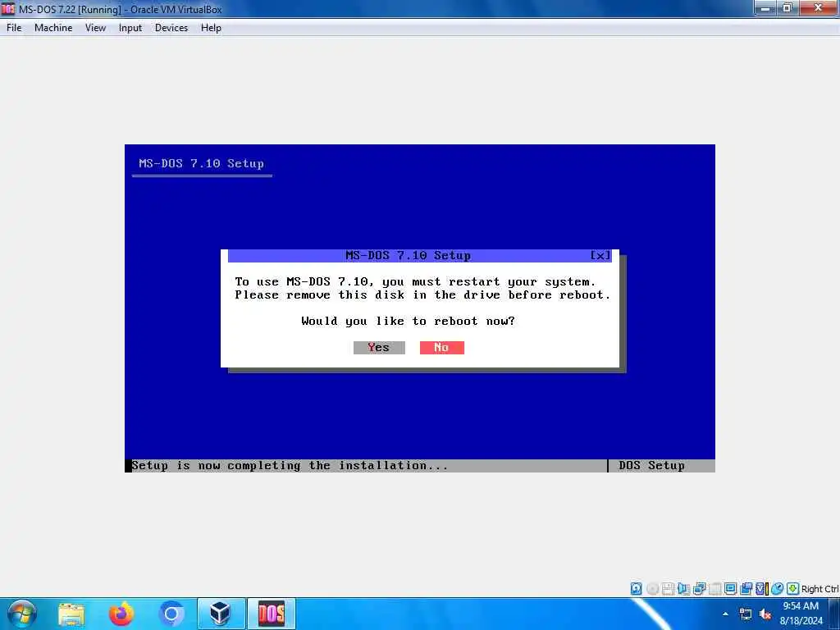Image resolution: width=840 pixels, height=630 pixels.
Task: Open the Help menu
Action: click(211, 28)
